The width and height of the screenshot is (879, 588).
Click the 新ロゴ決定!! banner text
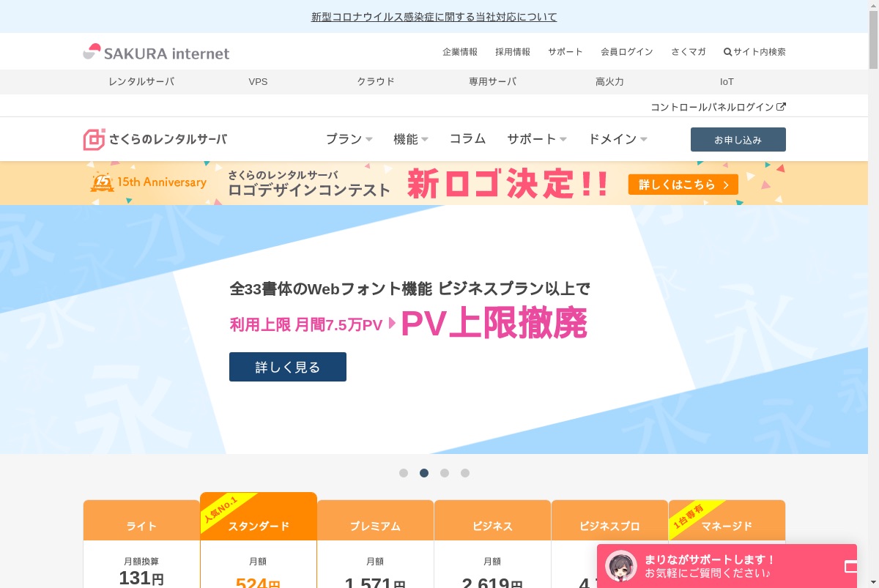coord(508,184)
